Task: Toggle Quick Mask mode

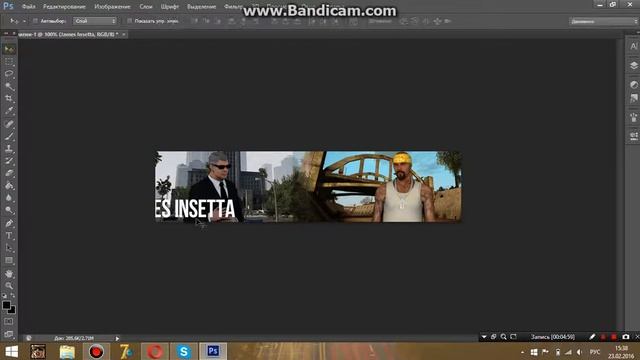Action: (9, 322)
